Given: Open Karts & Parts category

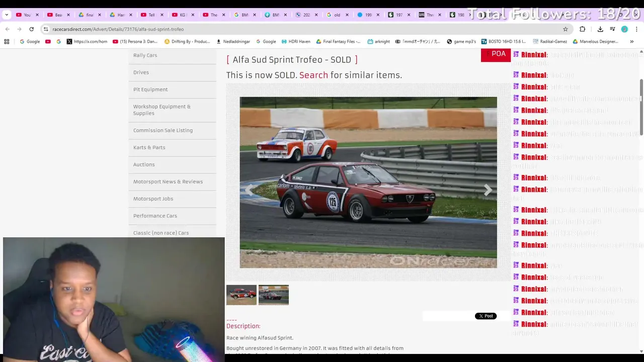Looking at the screenshot, I should click(149, 147).
